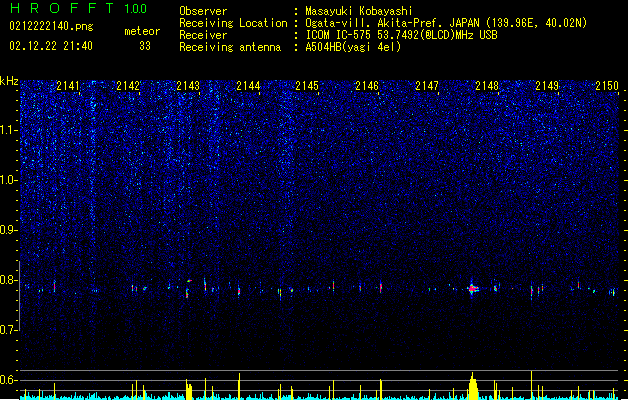
Task: Click the 0.8 kHz axis label
Action: [8, 280]
